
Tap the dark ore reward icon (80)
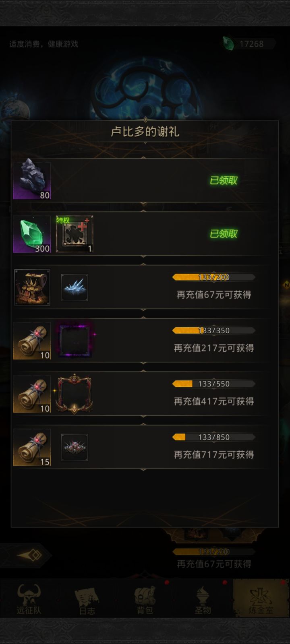pos(32,180)
